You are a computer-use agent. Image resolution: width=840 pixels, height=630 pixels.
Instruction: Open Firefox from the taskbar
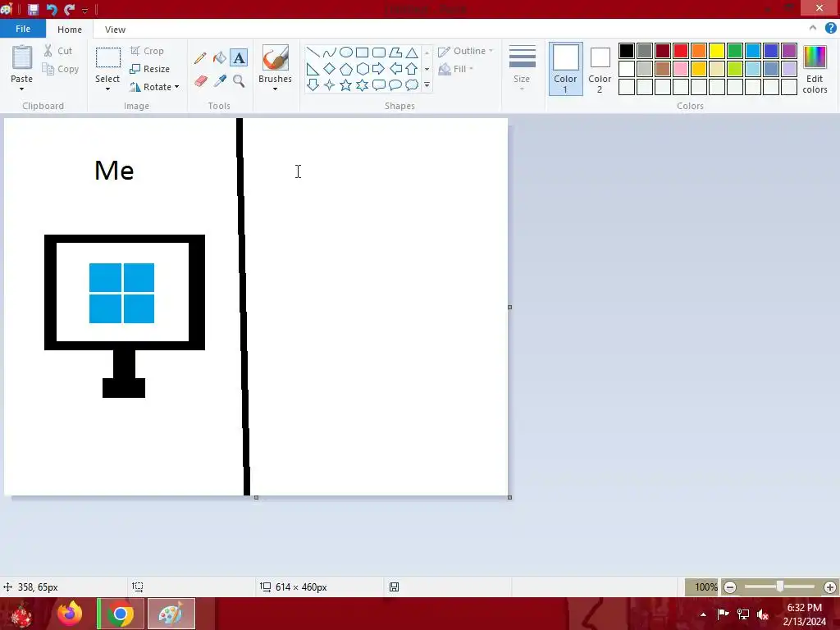point(70,614)
